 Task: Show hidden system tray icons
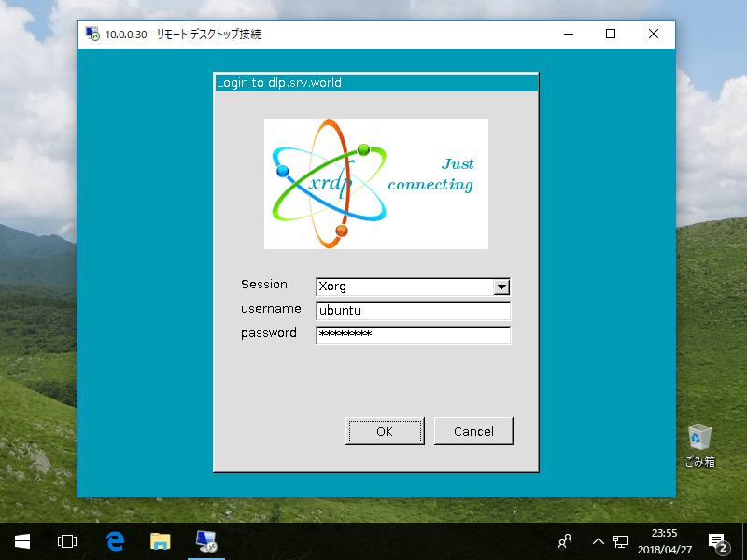(598, 541)
